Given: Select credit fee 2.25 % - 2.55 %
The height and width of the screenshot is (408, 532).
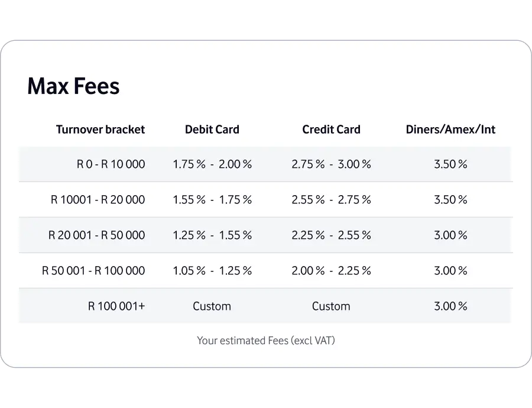Looking at the screenshot, I should 331,235.
